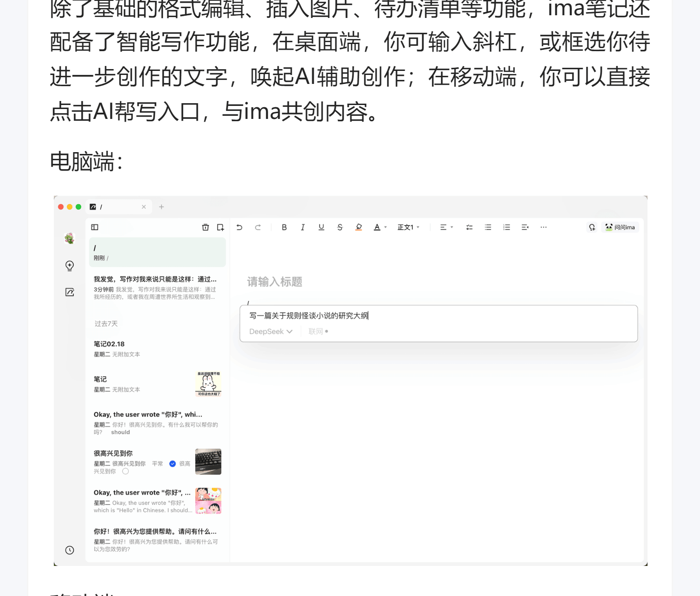Click the Bold formatting icon

click(284, 228)
